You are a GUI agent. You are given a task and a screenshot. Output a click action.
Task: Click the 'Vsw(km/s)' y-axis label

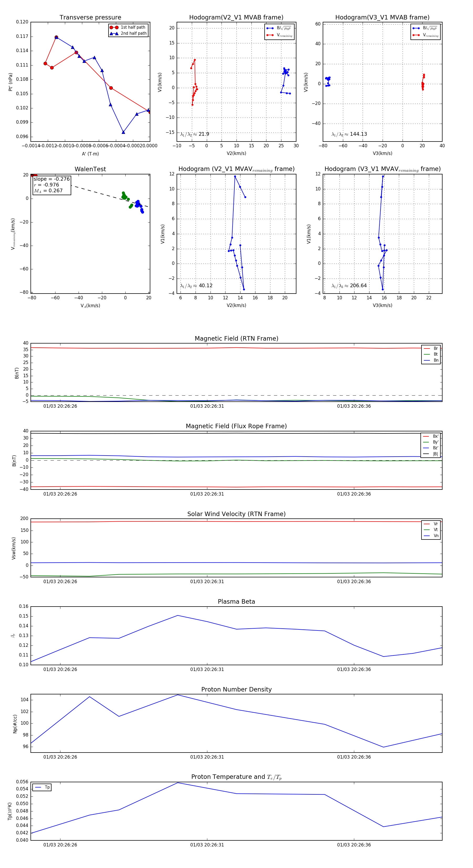13,548
